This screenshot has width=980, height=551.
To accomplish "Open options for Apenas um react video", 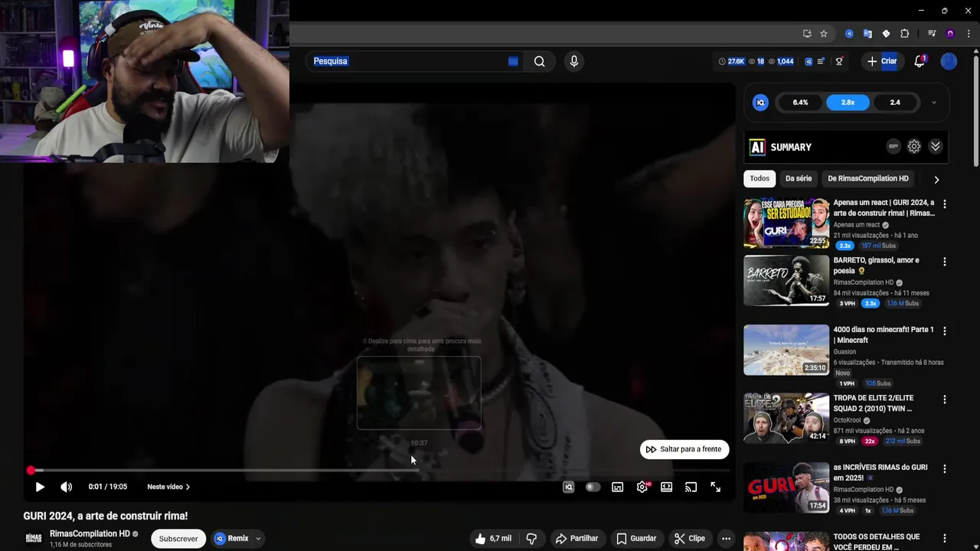I will 944,204.
